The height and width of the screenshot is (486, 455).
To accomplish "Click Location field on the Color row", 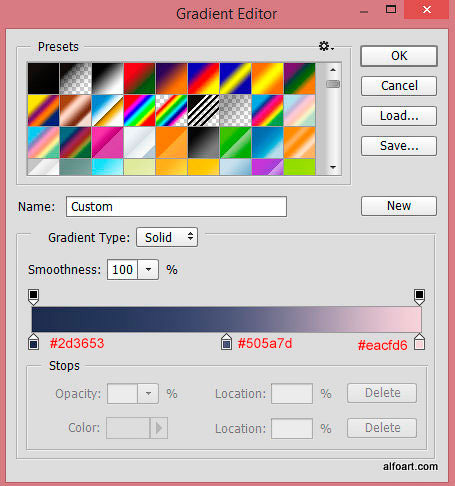I will (x=292, y=429).
